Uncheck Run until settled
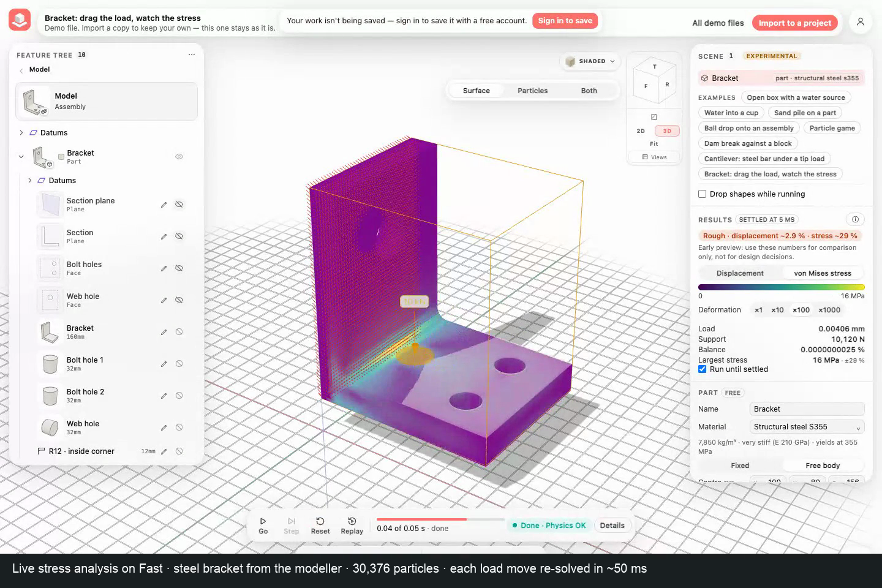This screenshot has width=882, height=588. click(703, 369)
